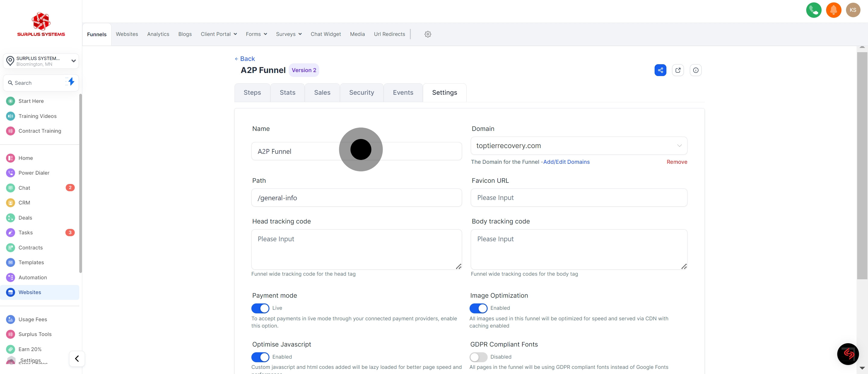Click the green phone call icon
This screenshot has height=374, width=868.
click(x=813, y=10)
